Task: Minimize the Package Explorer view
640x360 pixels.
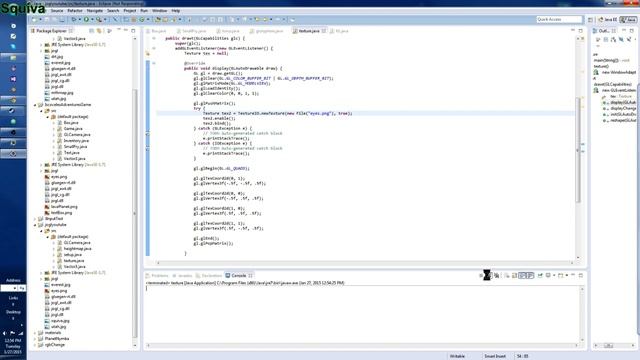Action: [126, 31]
